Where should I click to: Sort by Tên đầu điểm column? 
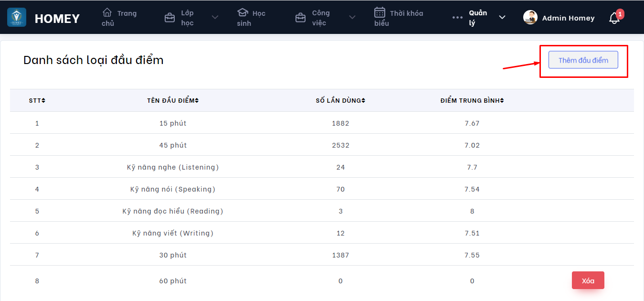pos(173,100)
